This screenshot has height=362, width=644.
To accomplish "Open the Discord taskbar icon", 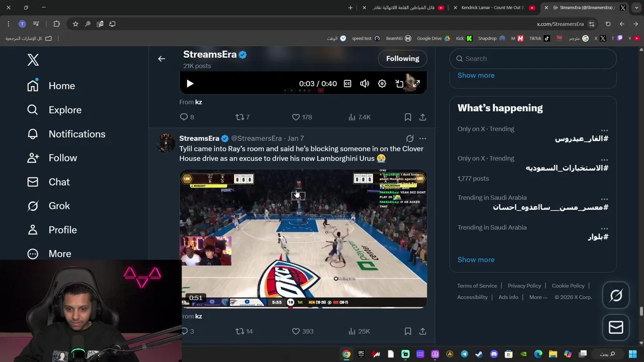I will (494, 354).
